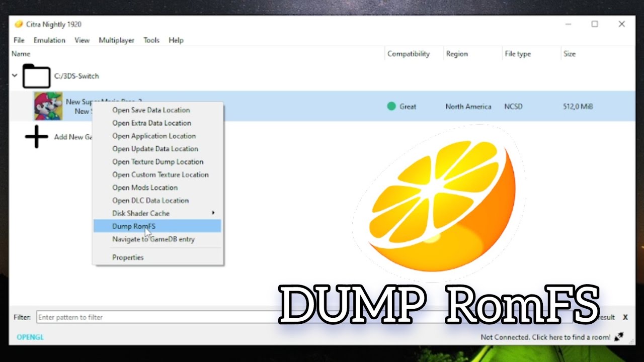The image size is (644, 362).
Task: Select Open Application Location
Action: coord(157,136)
